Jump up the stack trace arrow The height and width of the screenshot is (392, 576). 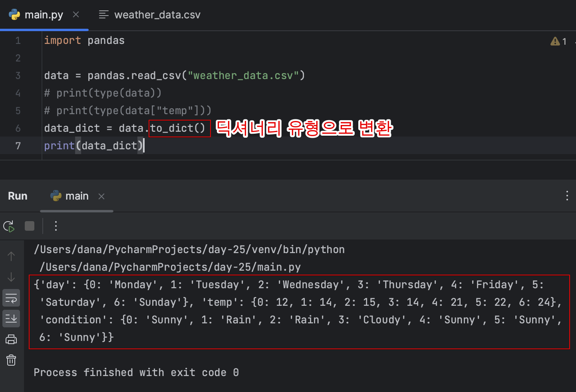11,256
